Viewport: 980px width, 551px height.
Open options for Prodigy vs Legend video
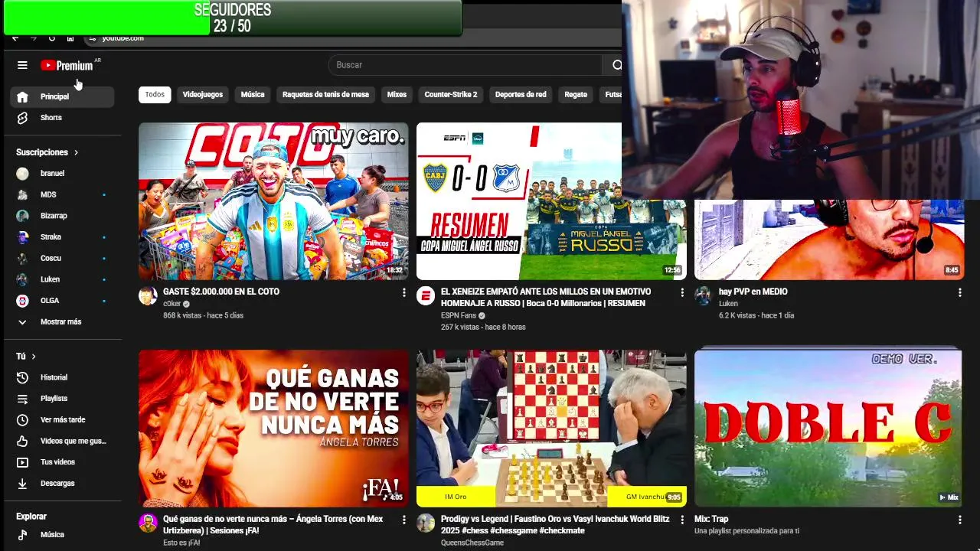pos(682,520)
